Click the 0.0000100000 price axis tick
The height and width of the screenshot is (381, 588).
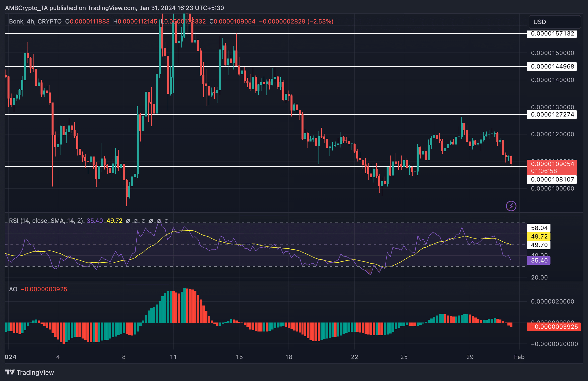(552, 188)
